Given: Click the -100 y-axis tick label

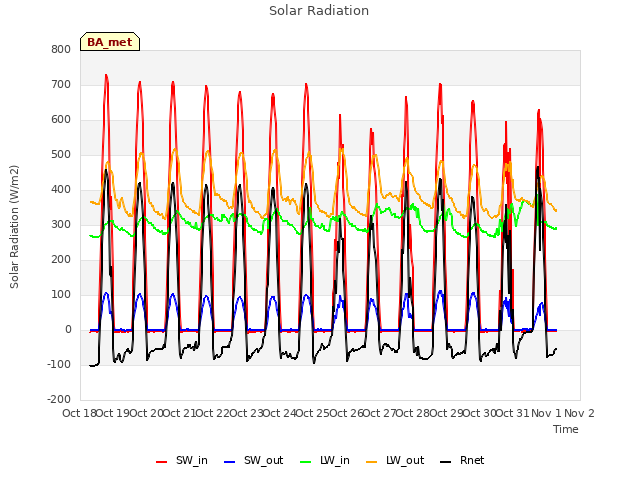Looking at the screenshot, I should coord(59,364).
